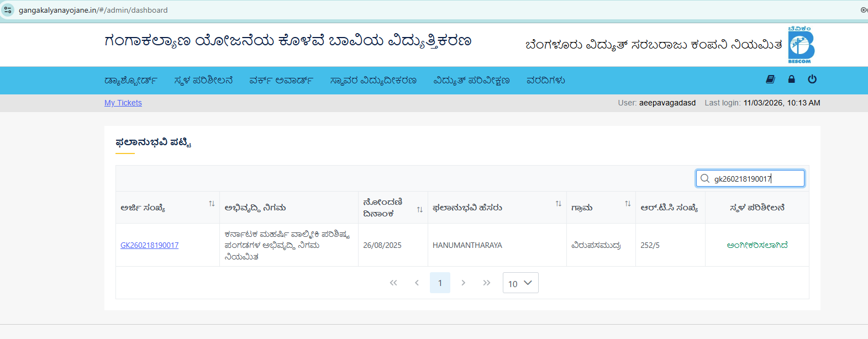Open the user manual book icon
This screenshot has height=339, width=868.
(x=771, y=80)
